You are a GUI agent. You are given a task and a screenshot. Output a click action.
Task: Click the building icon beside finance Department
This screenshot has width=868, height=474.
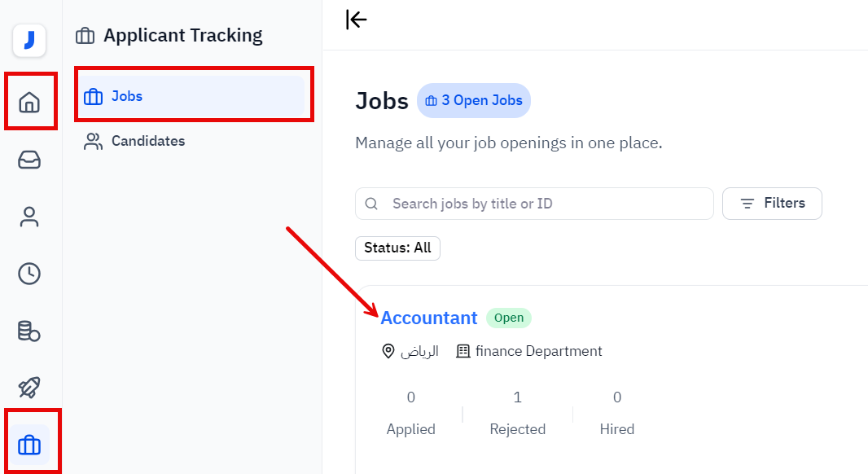pos(463,350)
